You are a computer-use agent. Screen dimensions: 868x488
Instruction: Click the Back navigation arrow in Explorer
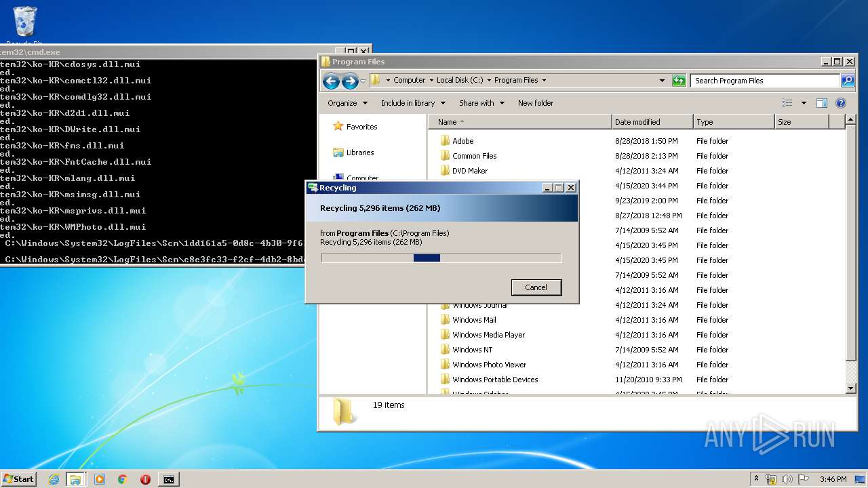click(x=331, y=82)
